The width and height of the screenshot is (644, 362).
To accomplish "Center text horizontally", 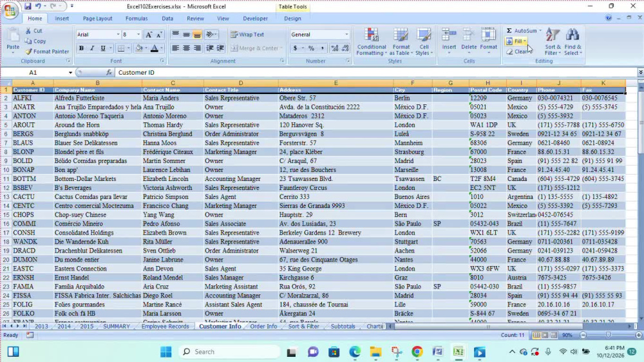I will click(187, 48).
